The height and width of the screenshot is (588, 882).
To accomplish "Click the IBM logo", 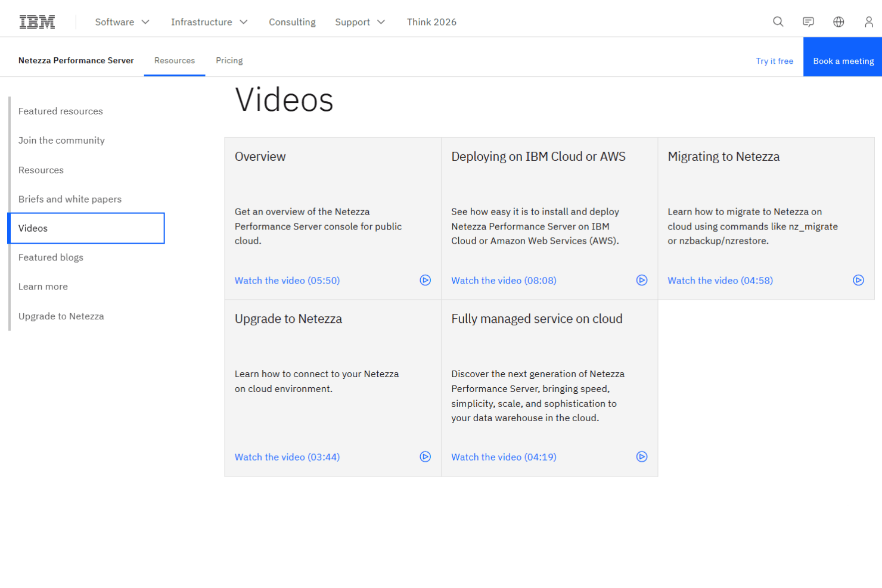I will [x=37, y=22].
